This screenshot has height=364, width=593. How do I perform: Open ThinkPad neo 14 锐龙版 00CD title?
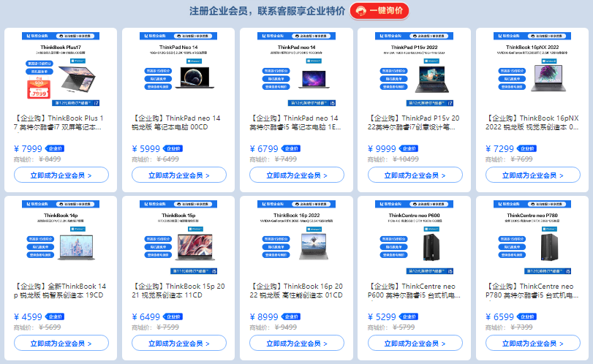(176, 123)
